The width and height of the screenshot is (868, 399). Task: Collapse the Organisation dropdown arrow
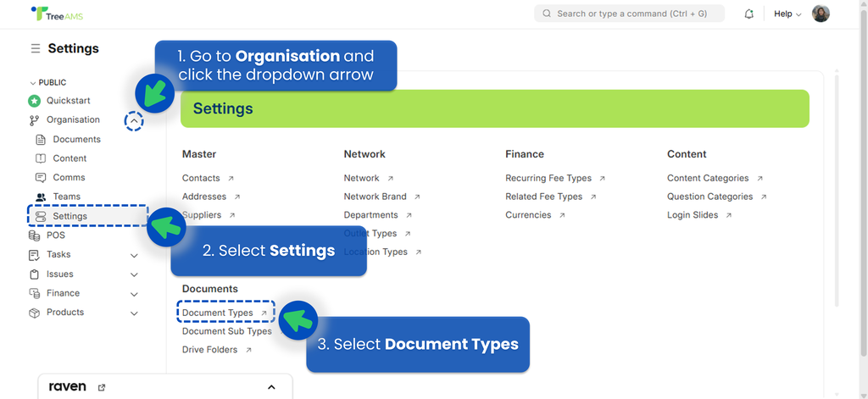[134, 121]
